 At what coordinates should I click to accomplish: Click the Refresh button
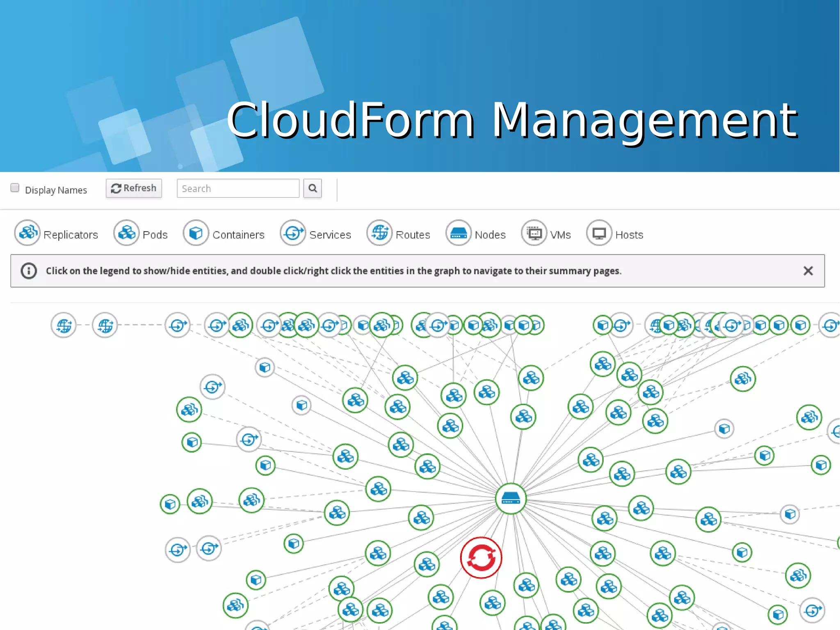(134, 188)
